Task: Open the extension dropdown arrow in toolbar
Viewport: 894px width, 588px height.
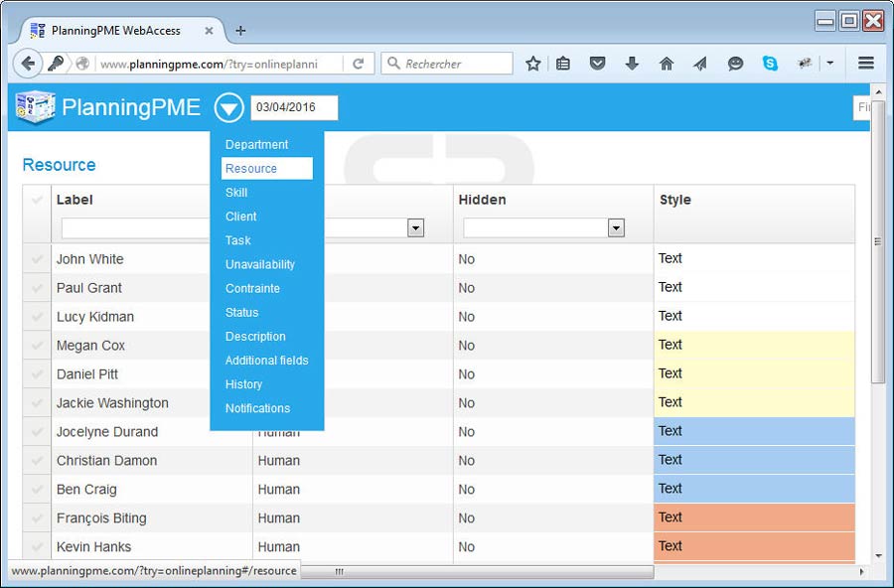Action: pyautogui.click(x=830, y=64)
